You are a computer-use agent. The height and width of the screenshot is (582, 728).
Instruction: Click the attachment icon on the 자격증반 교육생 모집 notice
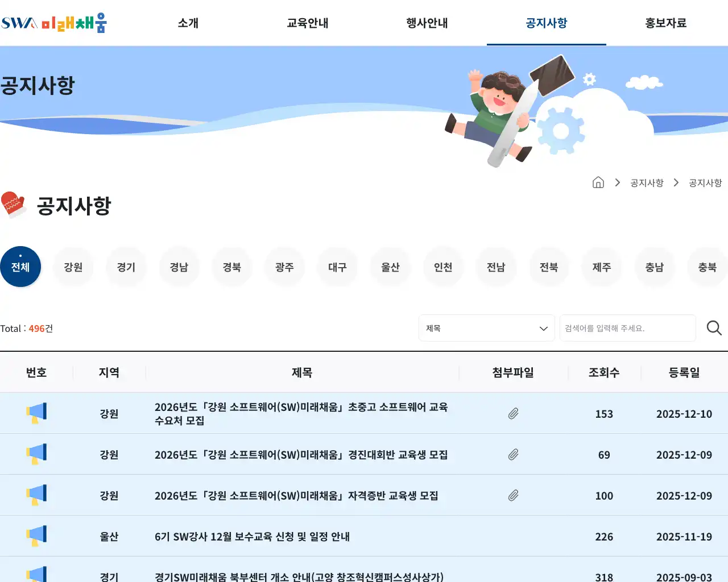coord(513,495)
